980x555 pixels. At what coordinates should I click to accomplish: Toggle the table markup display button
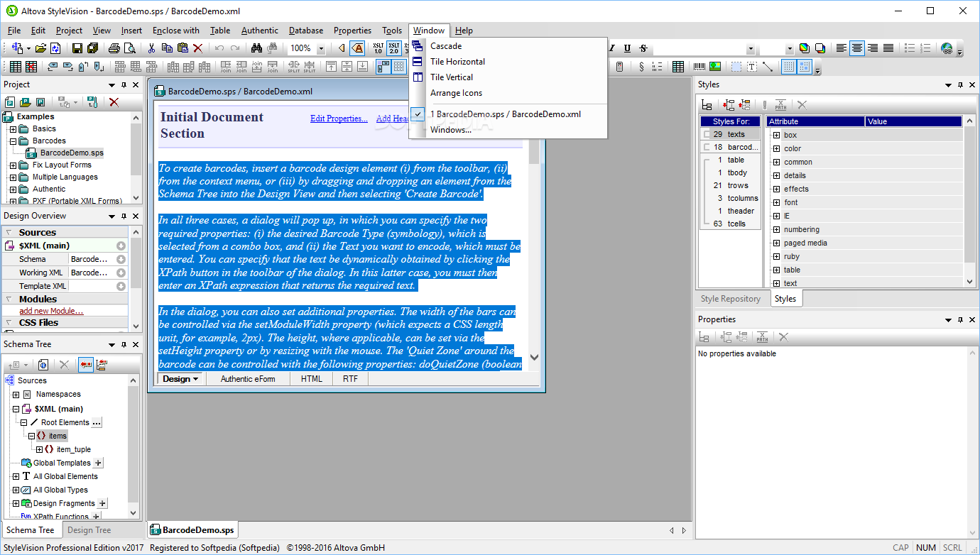pyautogui.click(x=383, y=67)
